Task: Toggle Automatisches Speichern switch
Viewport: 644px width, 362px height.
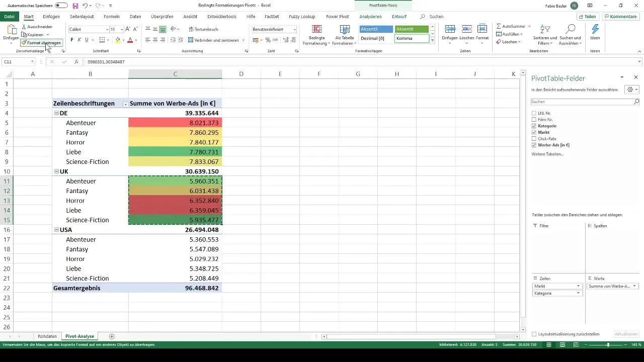Action: point(61,6)
